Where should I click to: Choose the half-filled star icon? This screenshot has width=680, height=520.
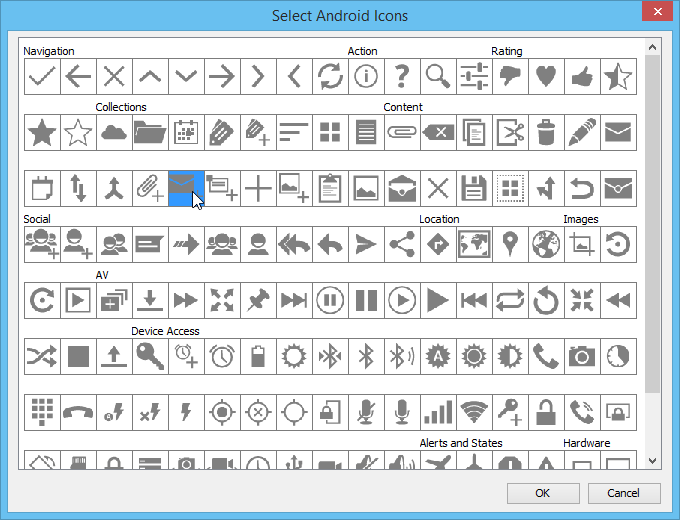(x=618, y=76)
